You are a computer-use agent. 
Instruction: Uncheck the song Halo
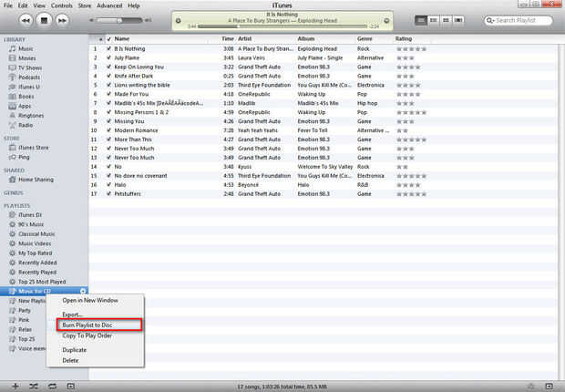pos(108,185)
